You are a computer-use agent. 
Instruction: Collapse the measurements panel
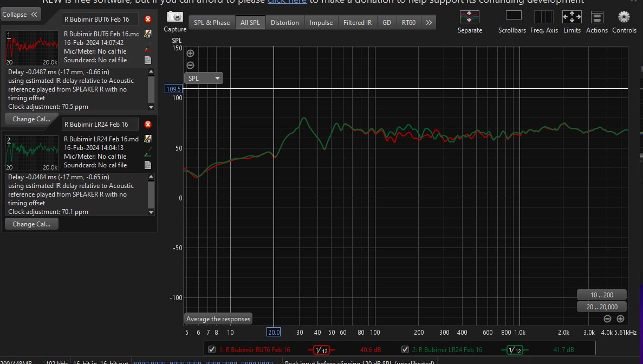[x=20, y=14]
